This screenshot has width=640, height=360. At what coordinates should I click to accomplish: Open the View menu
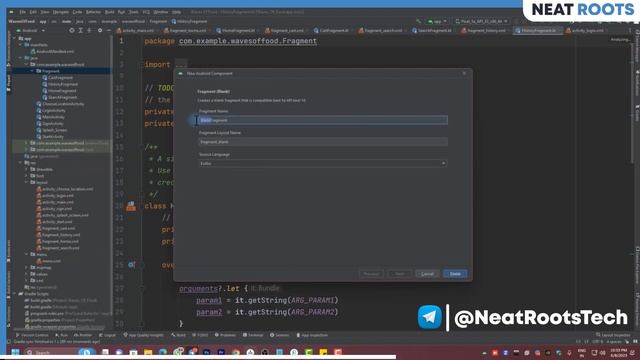[44, 12]
